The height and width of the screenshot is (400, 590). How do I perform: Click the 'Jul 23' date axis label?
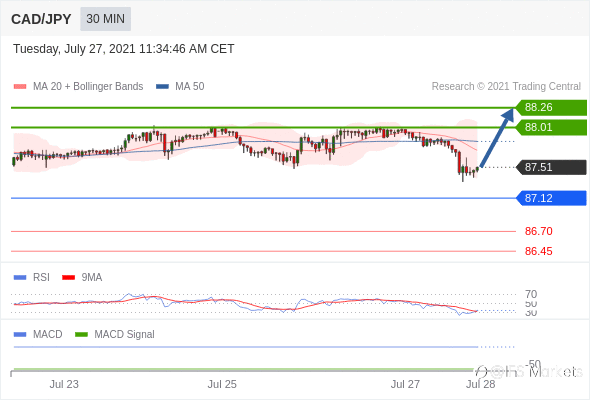64,384
